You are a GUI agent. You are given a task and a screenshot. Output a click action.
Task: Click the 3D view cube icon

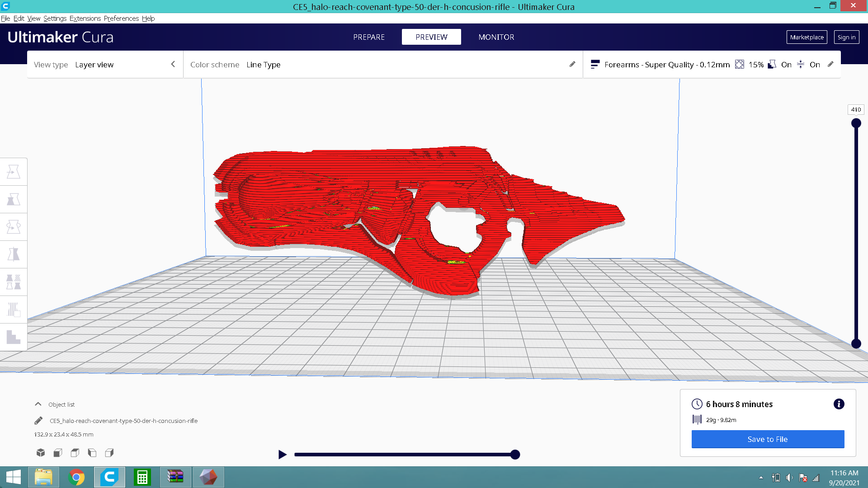(41, 452)
